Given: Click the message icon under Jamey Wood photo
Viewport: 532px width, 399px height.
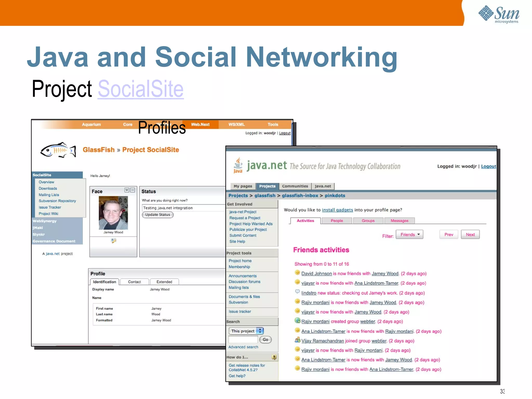Looking at the screenshot, I should (114, 241).
